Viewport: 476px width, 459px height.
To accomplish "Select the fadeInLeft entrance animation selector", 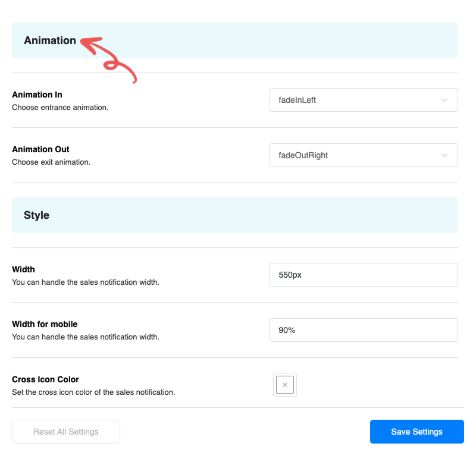I will click(364, 100).
